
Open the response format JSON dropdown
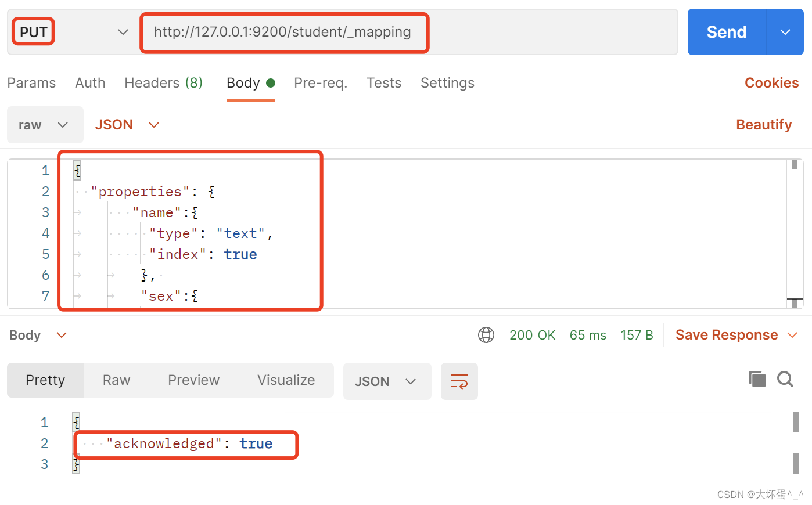pyautogui.click(x=387, y=381)
